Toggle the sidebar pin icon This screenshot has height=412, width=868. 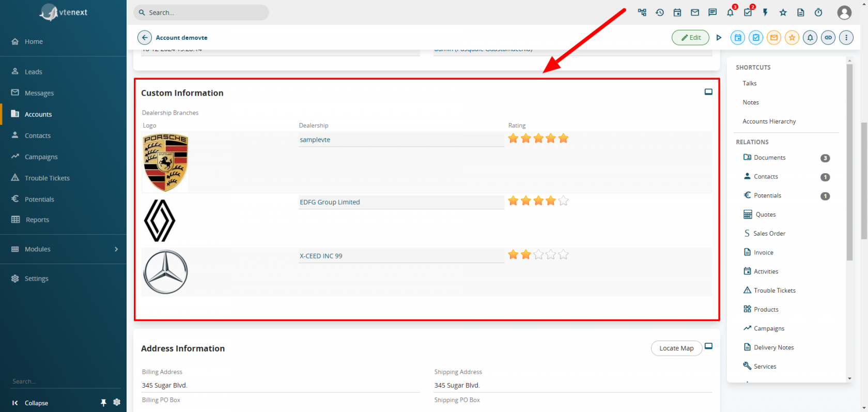click(103, 403)
